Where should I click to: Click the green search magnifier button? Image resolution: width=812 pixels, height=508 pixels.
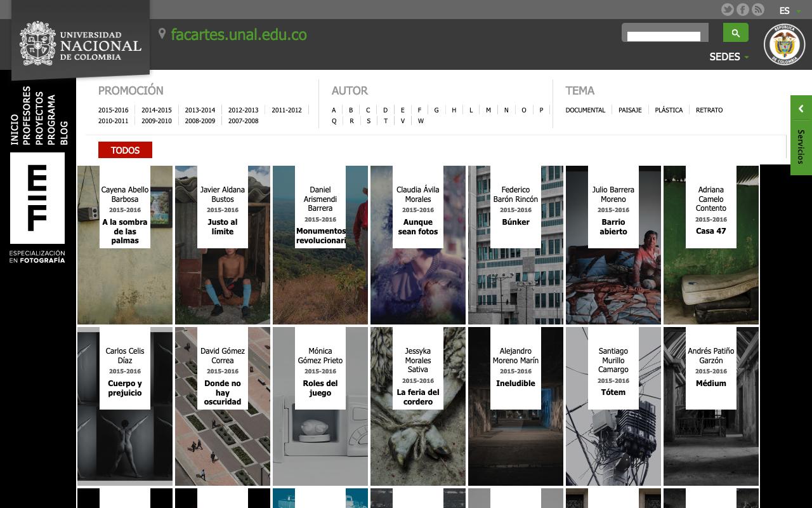736,32
